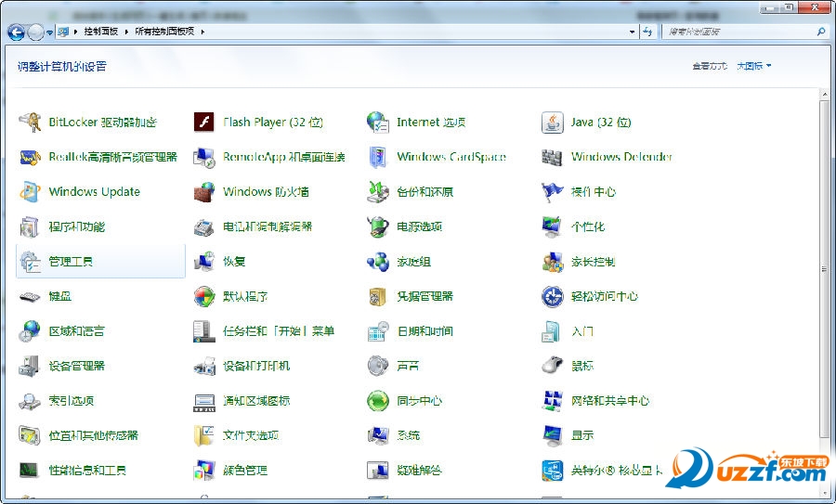This screenshot has height=504, width=836.
Task: Click the 设备管理器 device manager icon
Action: [x=31, y=366]
